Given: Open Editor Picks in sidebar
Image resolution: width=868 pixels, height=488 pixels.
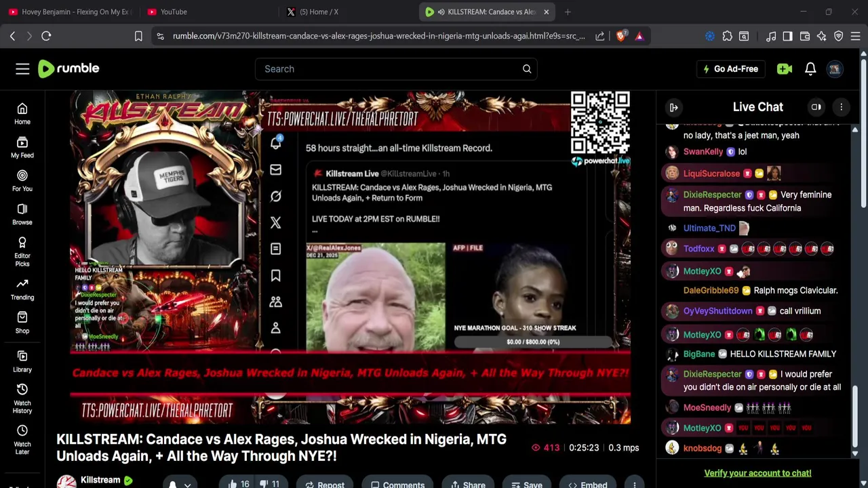Looking at the screenshot, I should pos(22,252).
